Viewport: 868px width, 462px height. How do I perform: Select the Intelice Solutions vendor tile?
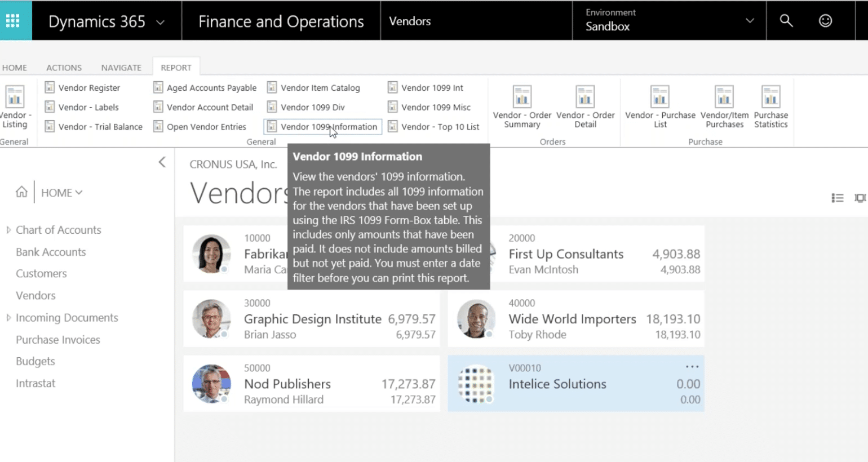[x=576, y=383]
